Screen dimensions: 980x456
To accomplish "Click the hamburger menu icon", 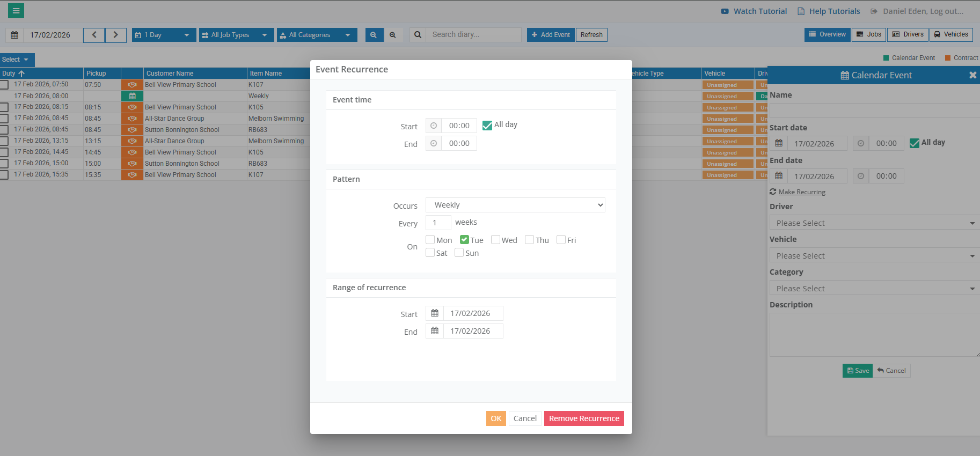I will (16, 11).
